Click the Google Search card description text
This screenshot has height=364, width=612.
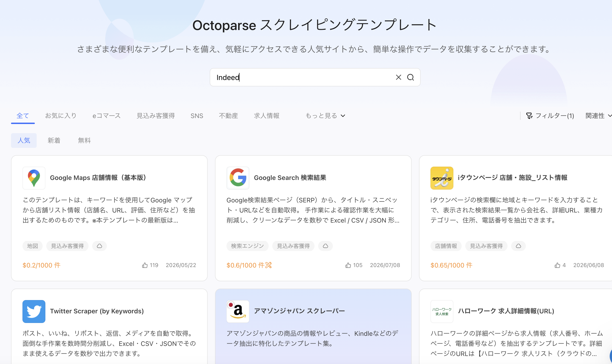[313, 210]
